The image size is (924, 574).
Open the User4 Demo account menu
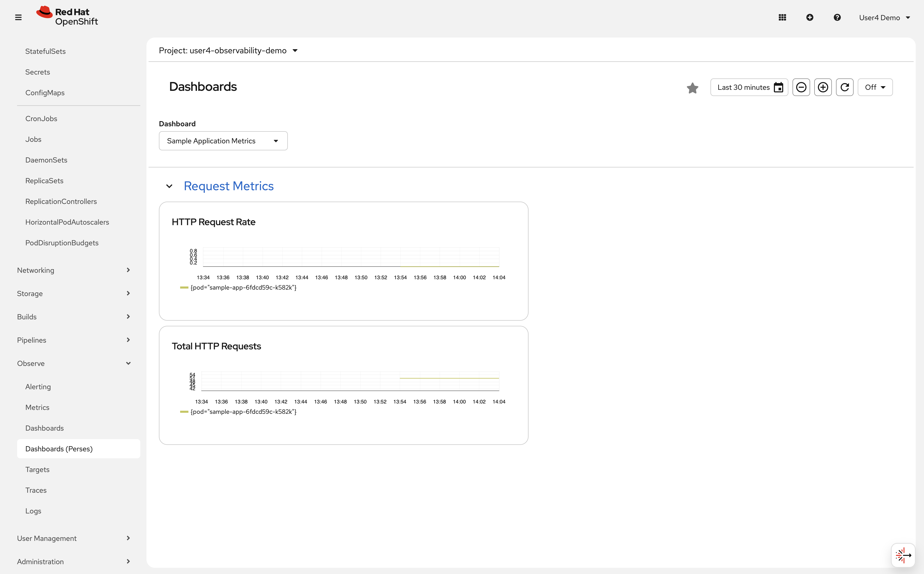click(885, 17)
